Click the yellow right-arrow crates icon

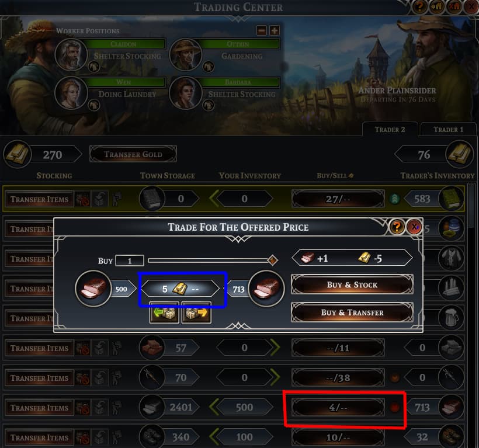(196, 312)
